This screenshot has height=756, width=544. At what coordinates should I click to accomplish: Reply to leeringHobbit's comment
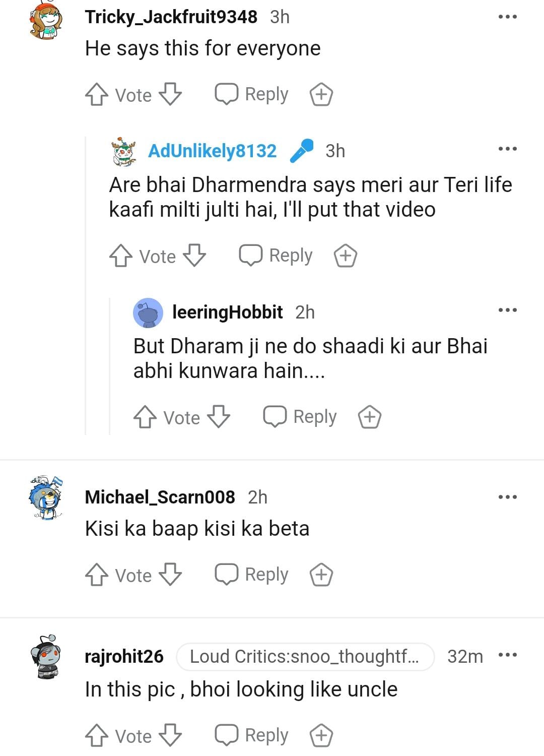(300, 417)
